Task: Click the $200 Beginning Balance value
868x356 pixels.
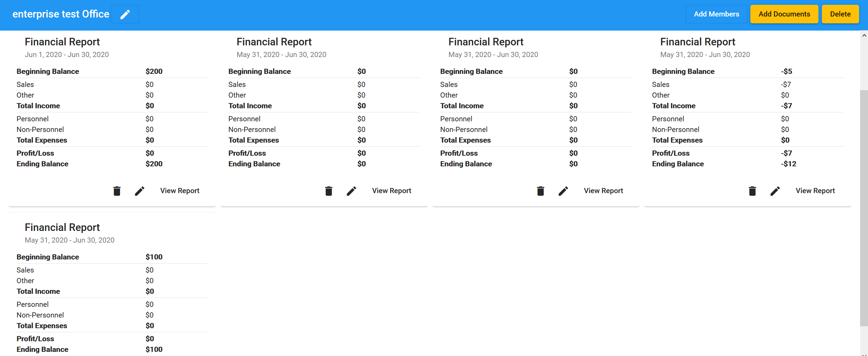Action: point(154,71)
